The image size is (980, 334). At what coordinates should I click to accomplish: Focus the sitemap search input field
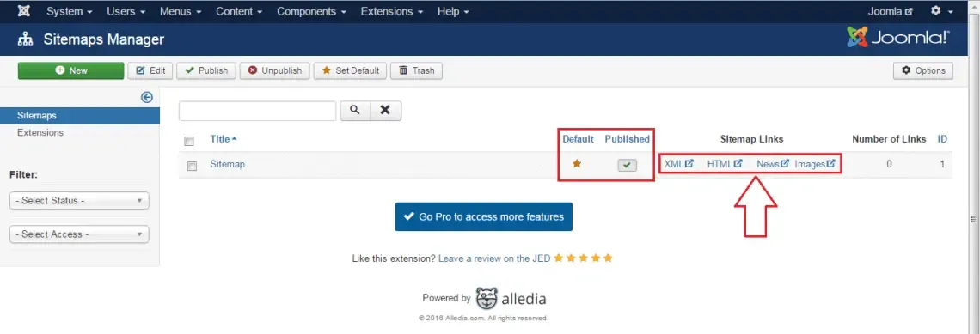(x=258, y=111)
